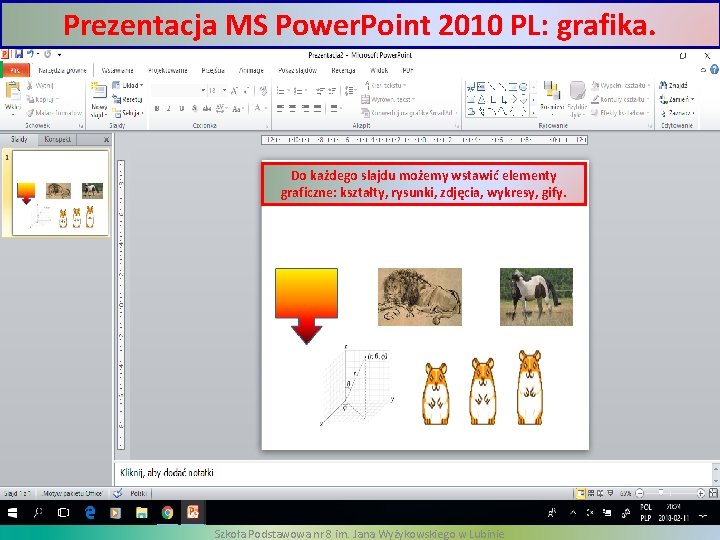Viewport: 720px width, 540px height.
Task: Open the Windows Start menu
Action: point(12,512)
